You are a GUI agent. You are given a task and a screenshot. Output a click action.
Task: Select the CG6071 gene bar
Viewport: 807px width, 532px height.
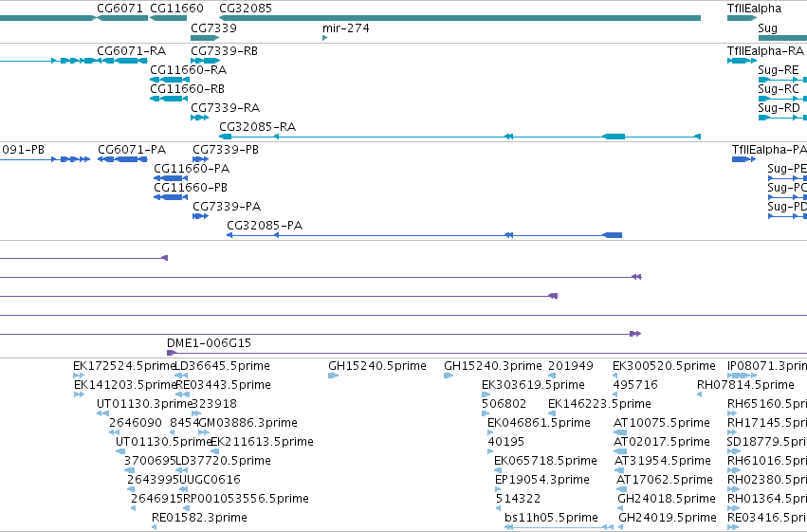coord(122,18)
